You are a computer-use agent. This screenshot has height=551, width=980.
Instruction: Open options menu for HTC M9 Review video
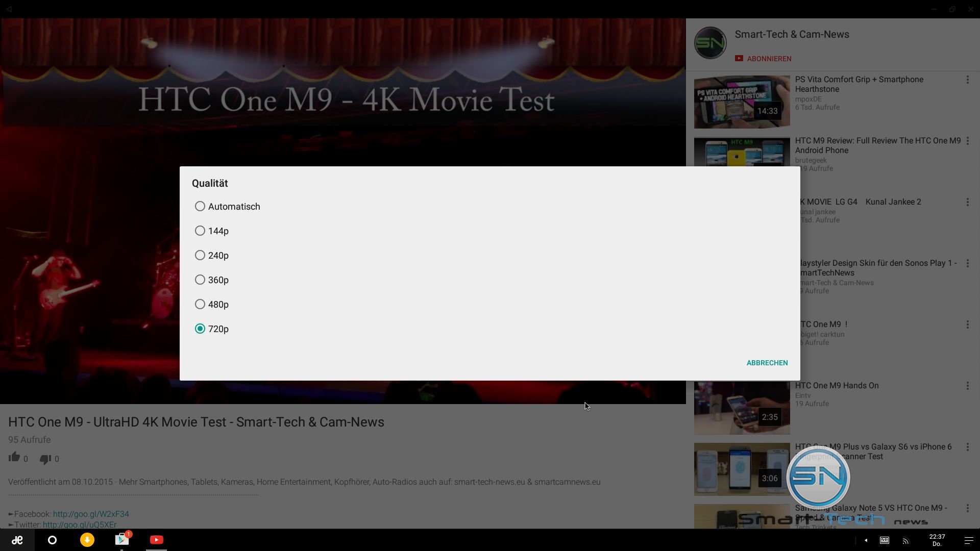tap(967, 141)
